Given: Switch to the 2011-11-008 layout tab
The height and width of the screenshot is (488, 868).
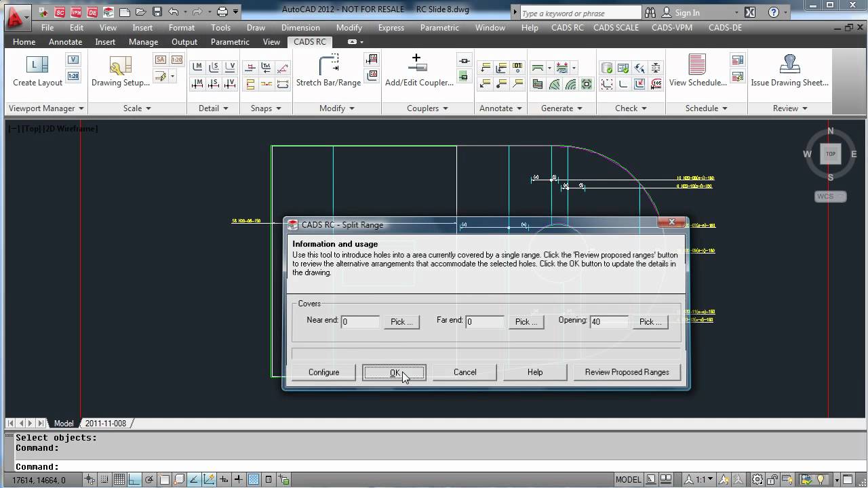Looking at the screenshot, I should [105, 423].
